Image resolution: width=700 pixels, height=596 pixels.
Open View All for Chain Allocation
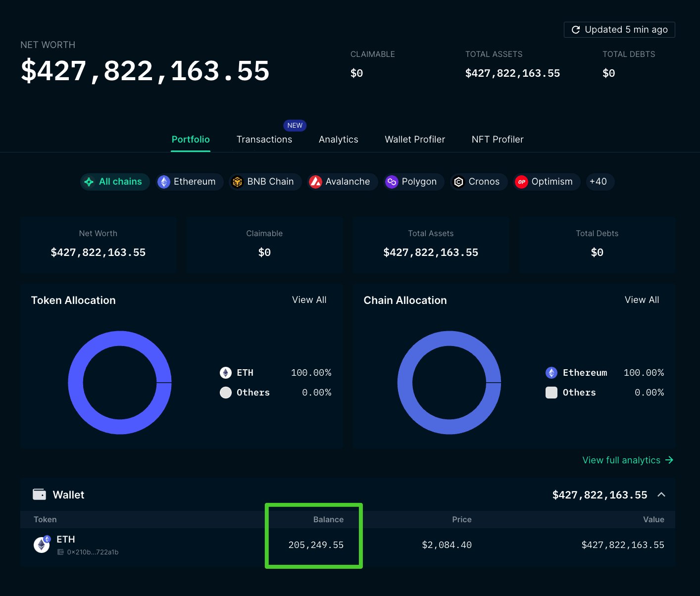642,300
